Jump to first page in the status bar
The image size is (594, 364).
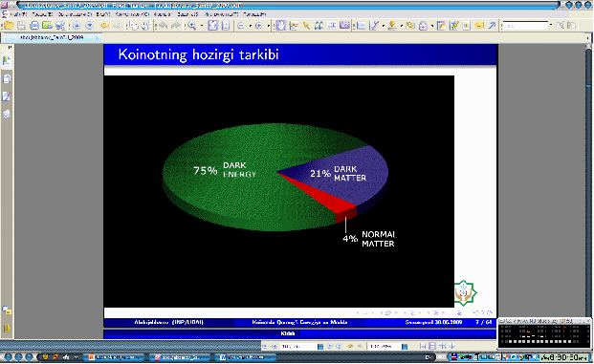[264, 346]
